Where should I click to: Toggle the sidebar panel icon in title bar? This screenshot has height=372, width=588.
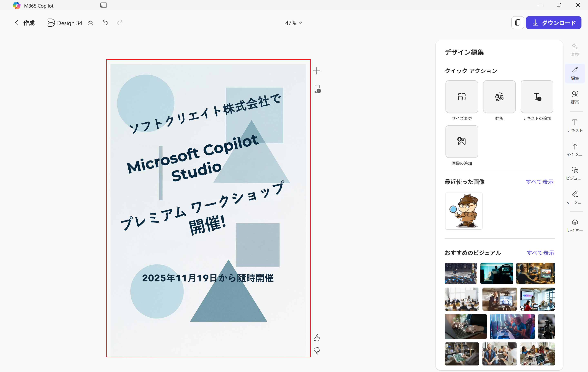(104, 5)
